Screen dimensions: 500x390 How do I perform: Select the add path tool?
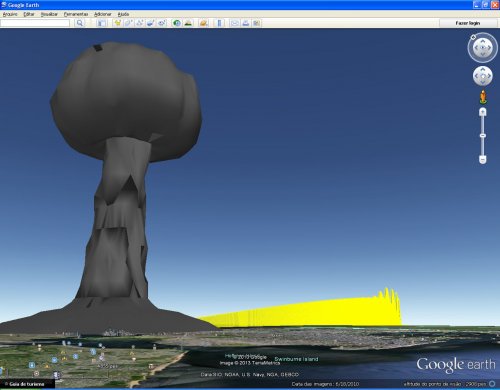(139, 23)
